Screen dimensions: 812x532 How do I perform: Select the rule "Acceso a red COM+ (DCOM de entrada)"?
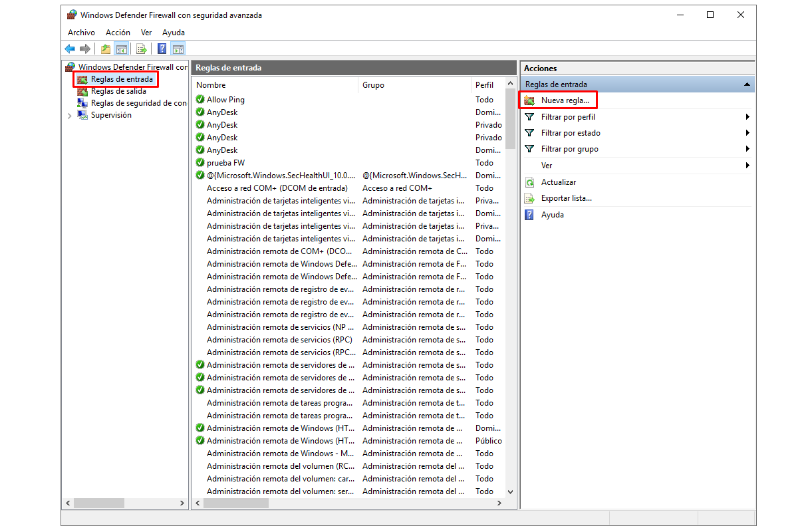click(277, 188)
